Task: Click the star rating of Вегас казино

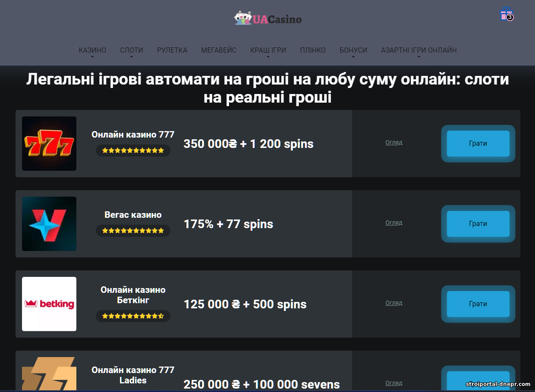Action: point(133,231)
